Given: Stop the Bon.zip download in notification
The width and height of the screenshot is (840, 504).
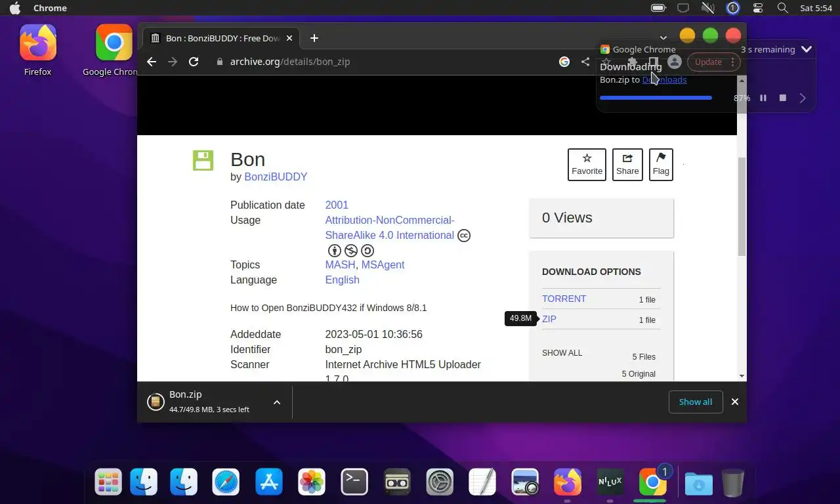Looking at the screenshot, I should [x=783, y=98].
